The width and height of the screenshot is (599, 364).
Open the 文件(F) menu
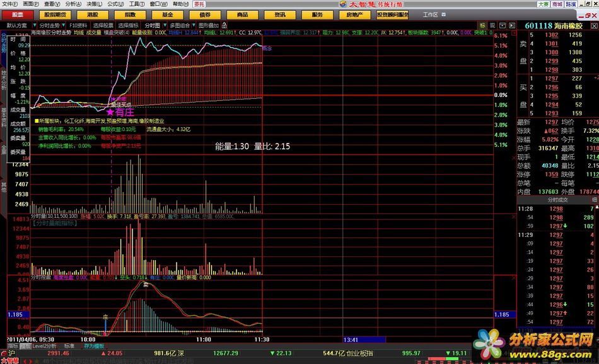click(x=9, y=4)
